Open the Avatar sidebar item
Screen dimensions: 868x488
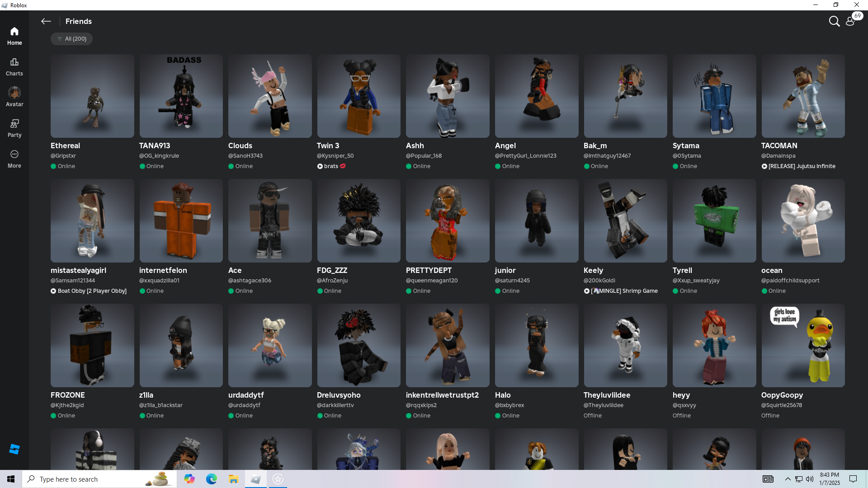(x=14, y=97)
